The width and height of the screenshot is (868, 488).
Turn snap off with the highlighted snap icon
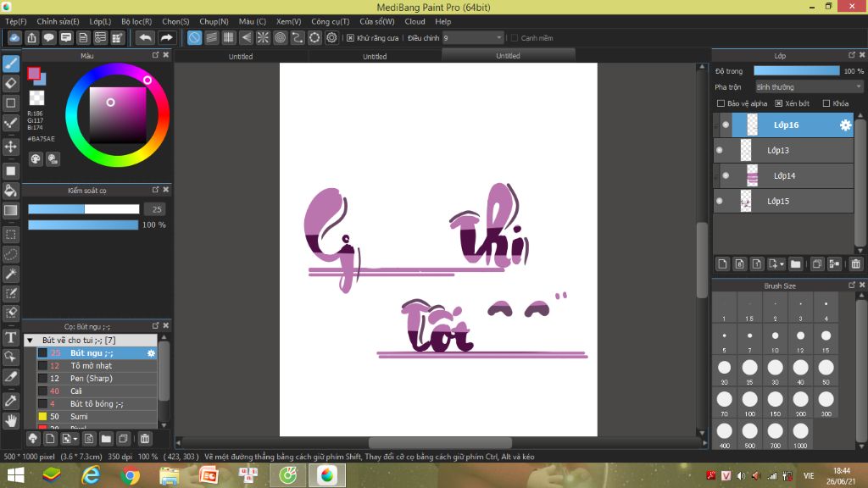[194, 37]
